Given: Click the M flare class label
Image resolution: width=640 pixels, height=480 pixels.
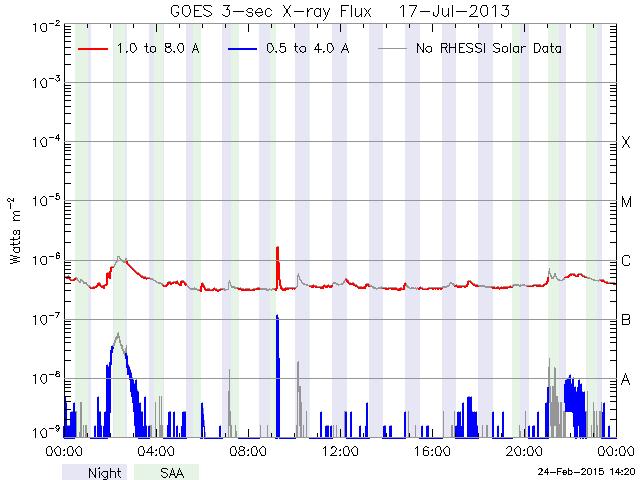Looking at the screenshot, I should tap(626, 202).
